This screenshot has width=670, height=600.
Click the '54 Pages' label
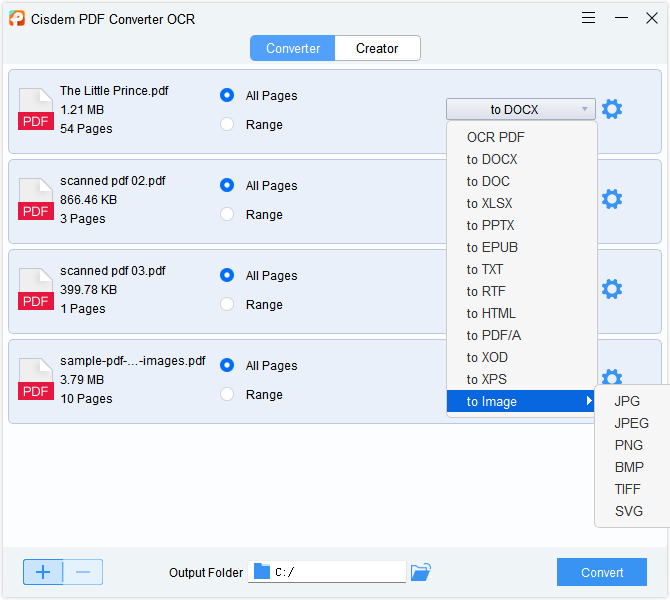click(x=86, y=129)
